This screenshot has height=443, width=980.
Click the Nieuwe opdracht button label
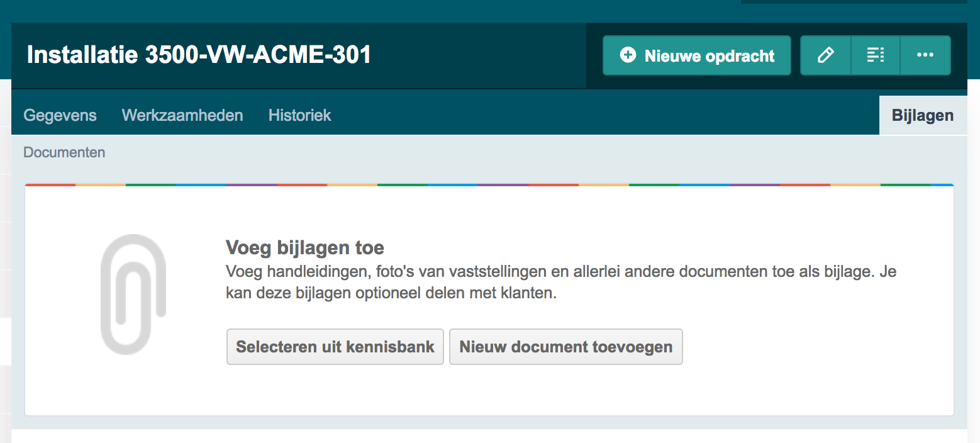(x=709, y=56)
